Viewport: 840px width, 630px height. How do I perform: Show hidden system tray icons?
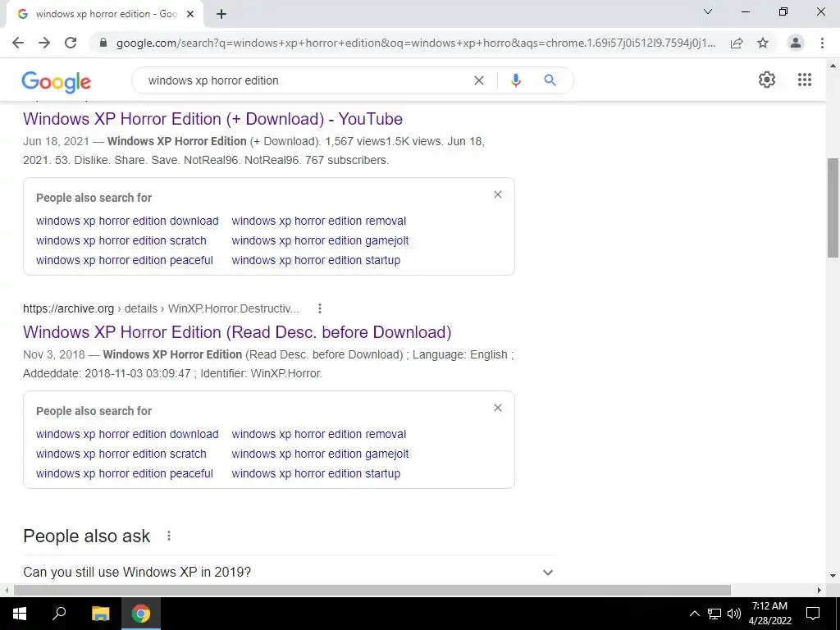[x=694, y=614]
